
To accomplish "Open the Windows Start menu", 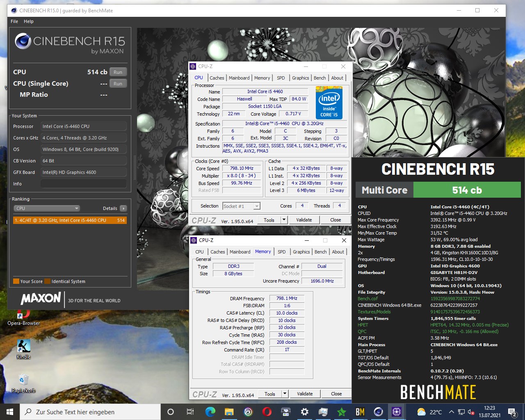I will point(10,412).
